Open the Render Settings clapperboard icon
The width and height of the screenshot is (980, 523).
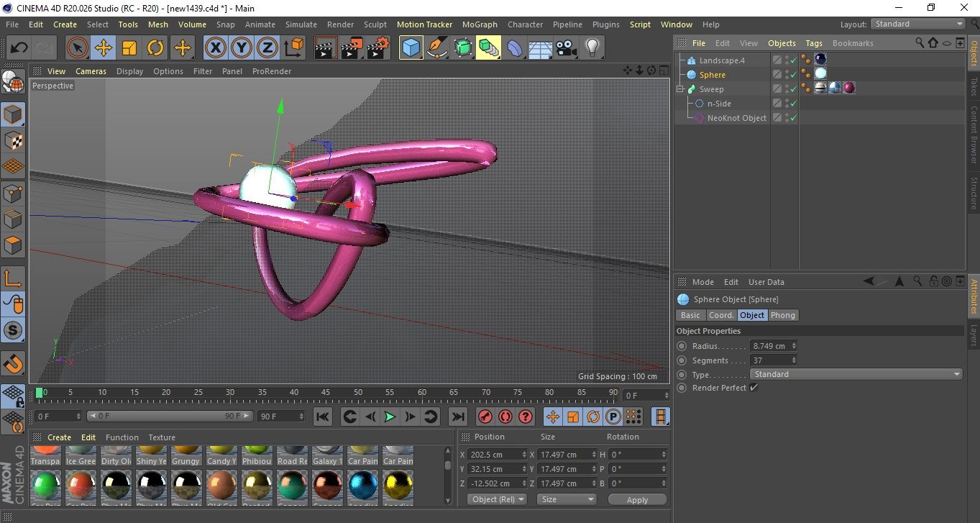[x=377, y=48]
